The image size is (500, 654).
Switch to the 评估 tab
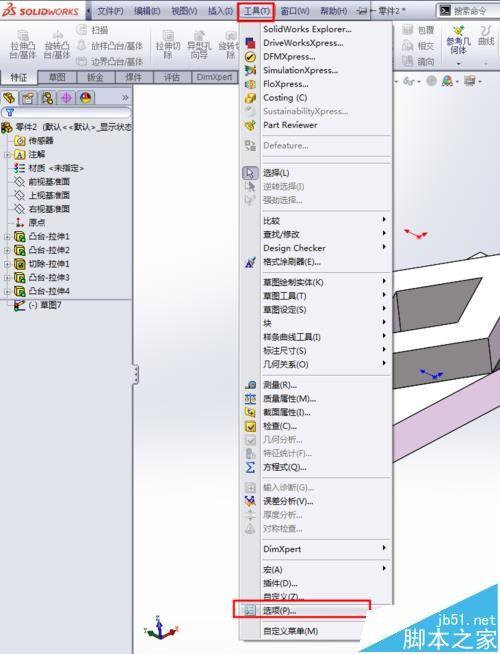172,78
